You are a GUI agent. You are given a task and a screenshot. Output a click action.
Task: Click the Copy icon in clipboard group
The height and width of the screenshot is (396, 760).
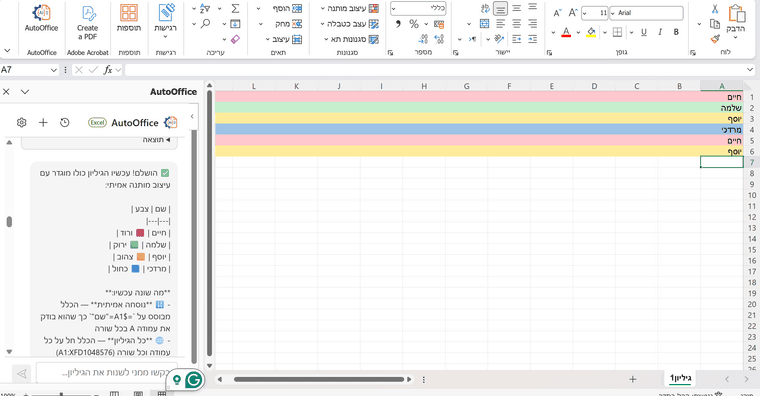coord(715,24)
